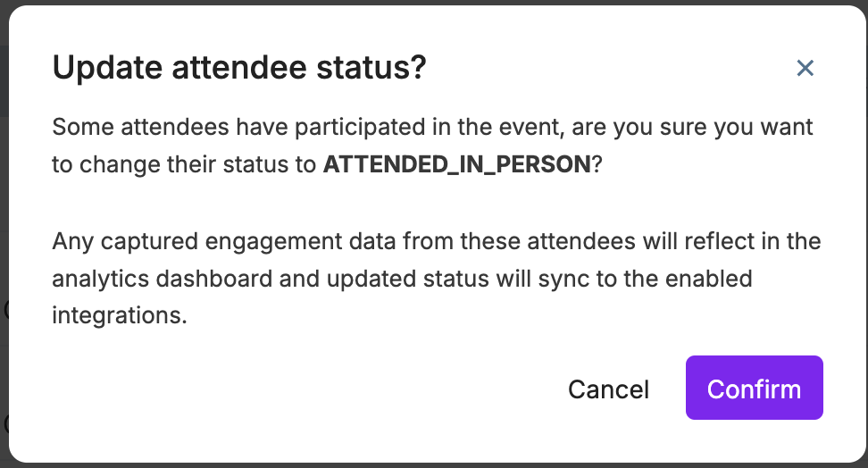
Task: Click the Cancel text button
Action: click(x=608, y=389)
